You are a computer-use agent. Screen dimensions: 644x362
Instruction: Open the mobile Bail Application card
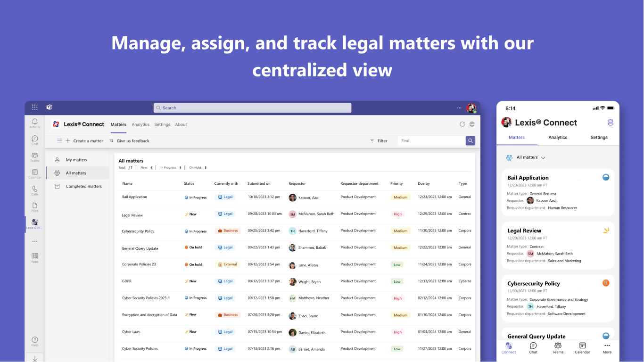(558, 192)
